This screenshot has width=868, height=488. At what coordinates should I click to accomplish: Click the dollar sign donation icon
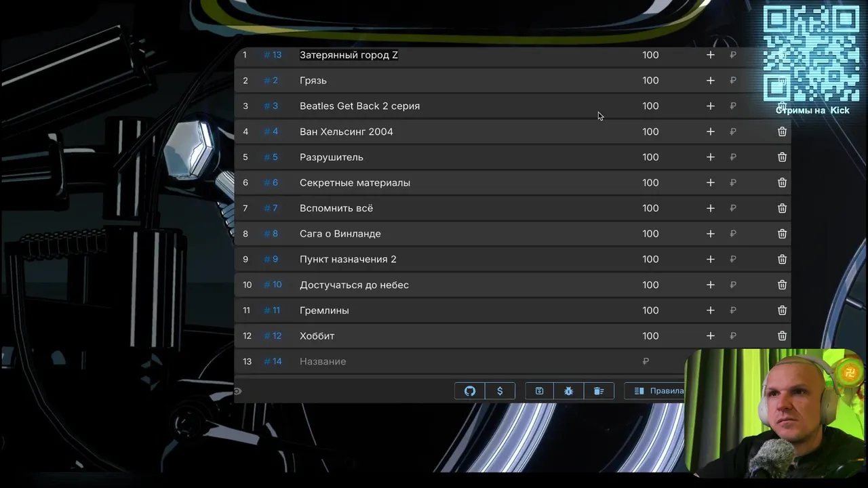[500, 391]
